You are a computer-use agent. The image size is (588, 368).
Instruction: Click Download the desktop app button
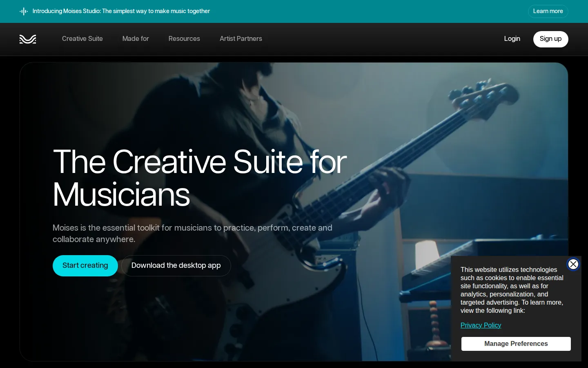point(176,266)
